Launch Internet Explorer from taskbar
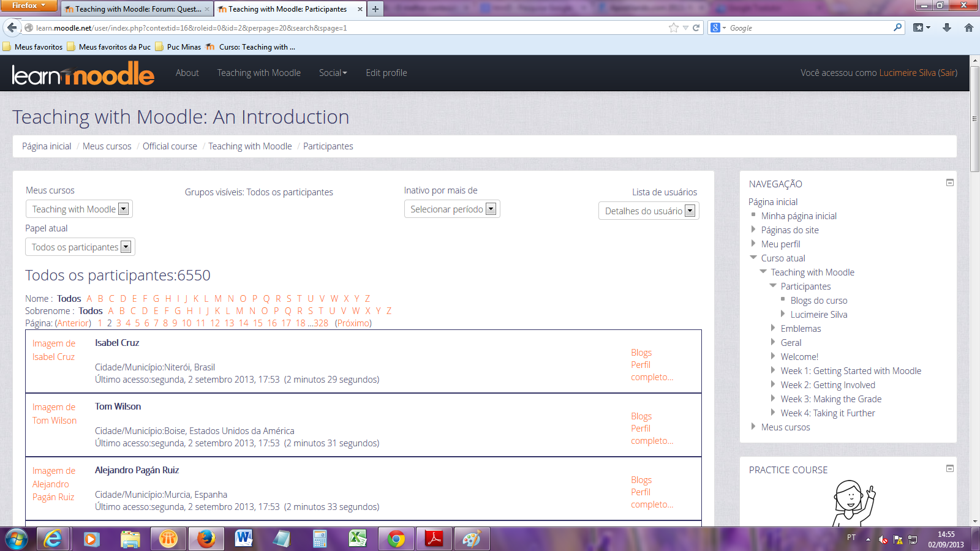980x551 pixels. pos(53,539)
